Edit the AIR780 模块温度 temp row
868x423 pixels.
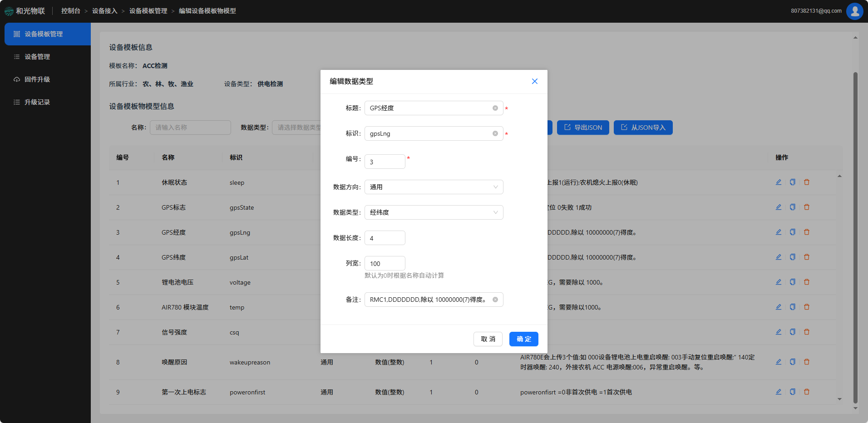pos(779,307)
